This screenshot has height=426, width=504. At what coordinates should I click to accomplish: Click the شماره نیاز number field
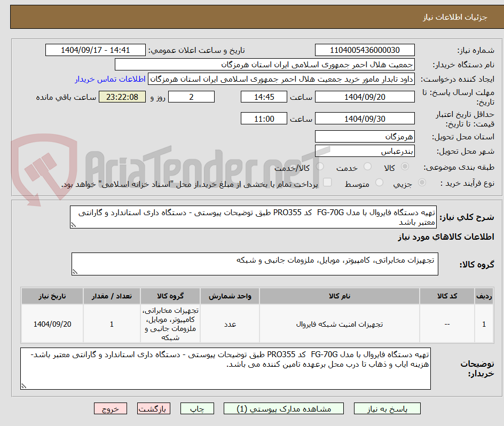coord(365,50)
